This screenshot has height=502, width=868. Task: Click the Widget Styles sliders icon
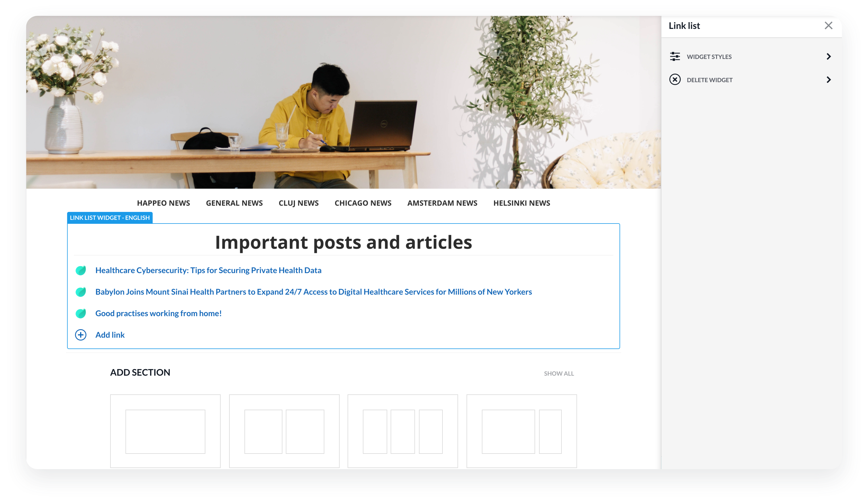coord(675,56)
